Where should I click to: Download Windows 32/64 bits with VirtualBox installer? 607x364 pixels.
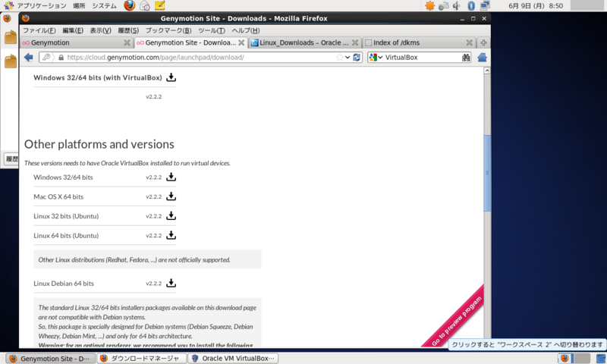pyautogui.click(x=171, y=78)
